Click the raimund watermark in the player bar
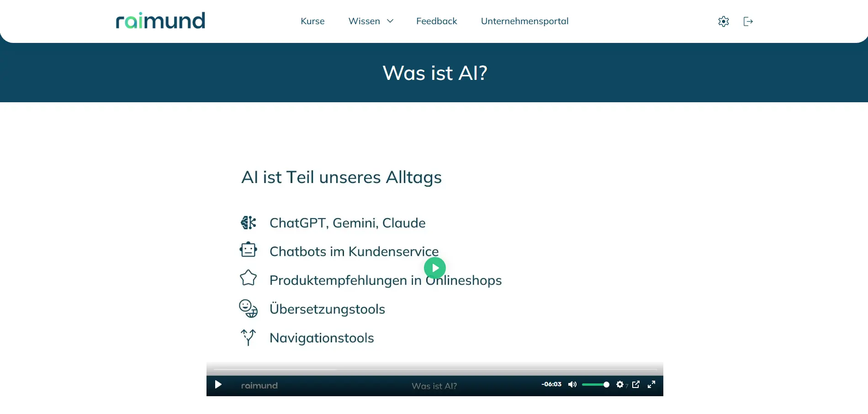This screenshot has width=868, height=414. tap(259, 386)
